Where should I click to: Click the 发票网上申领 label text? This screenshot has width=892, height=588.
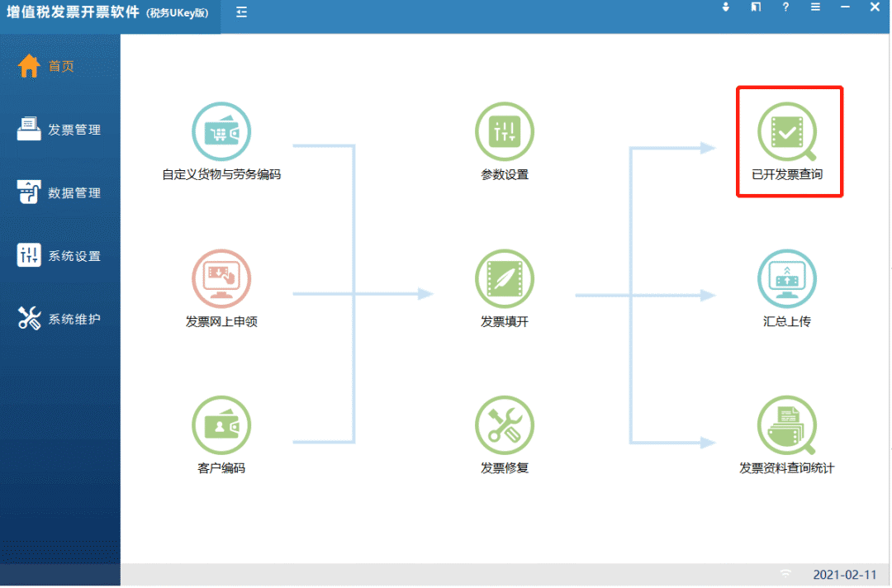pyautogui.click(x=221, y=322)
